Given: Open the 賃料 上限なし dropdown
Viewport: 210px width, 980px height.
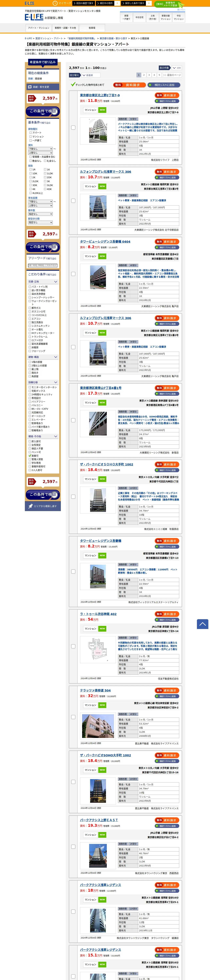Looking at the screenshot, I should coord(40,153).
